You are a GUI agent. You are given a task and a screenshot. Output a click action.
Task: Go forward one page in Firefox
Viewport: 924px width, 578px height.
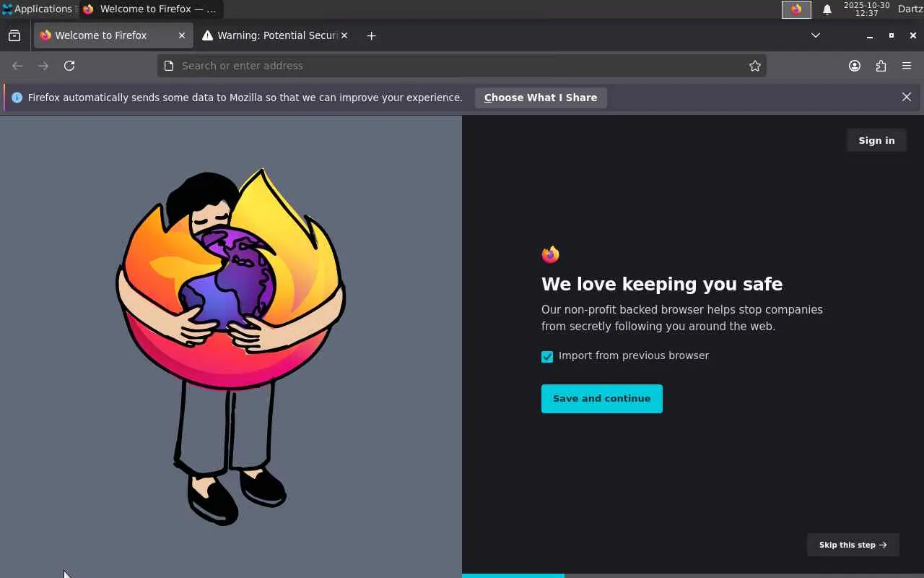(43, 66)
